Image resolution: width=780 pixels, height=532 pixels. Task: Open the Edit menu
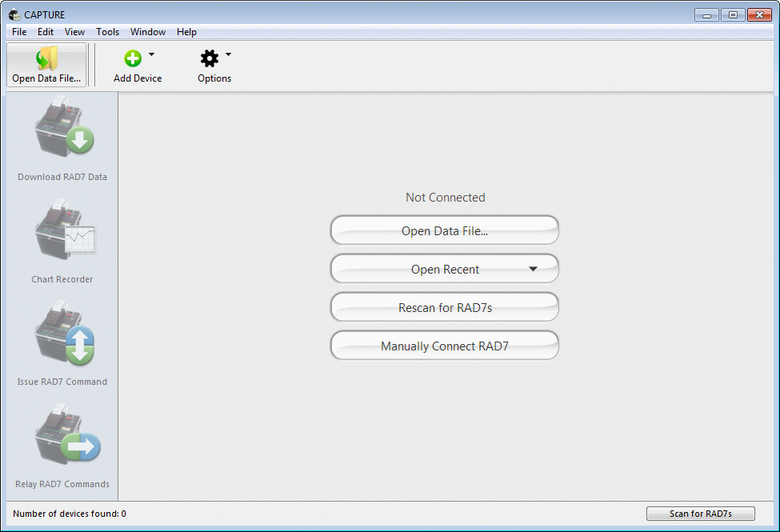coord(46,32)
